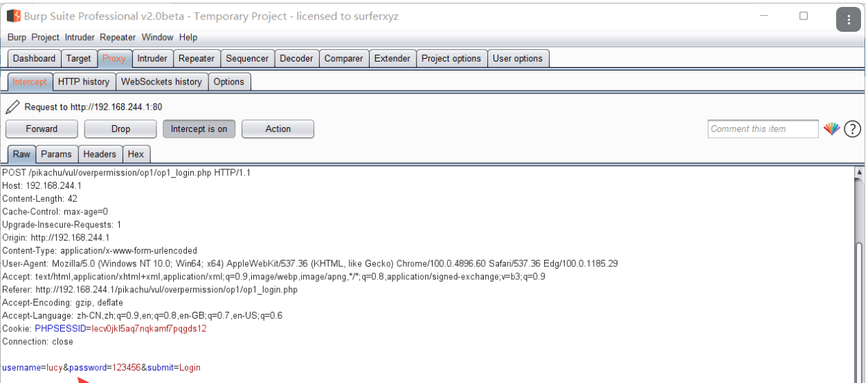Toggle the Intercept is on button
The height and width of the screenshot is (383, 868).
point(199,129)
